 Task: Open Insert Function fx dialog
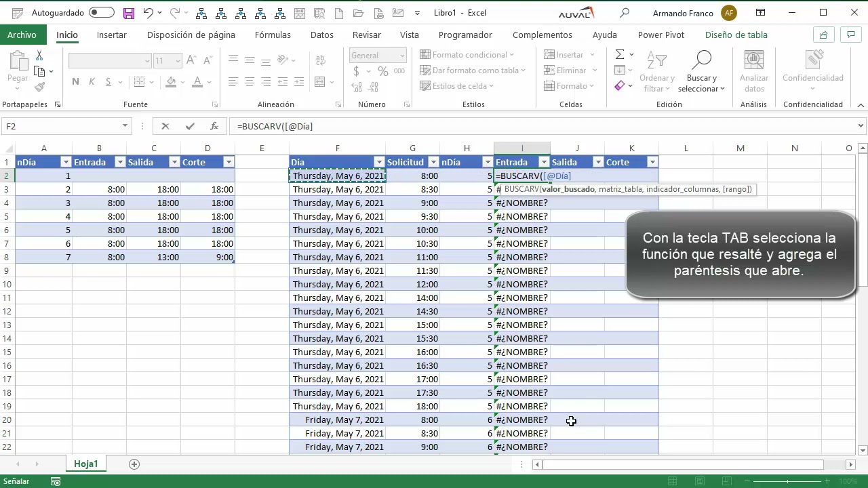(x=214, y=126)
